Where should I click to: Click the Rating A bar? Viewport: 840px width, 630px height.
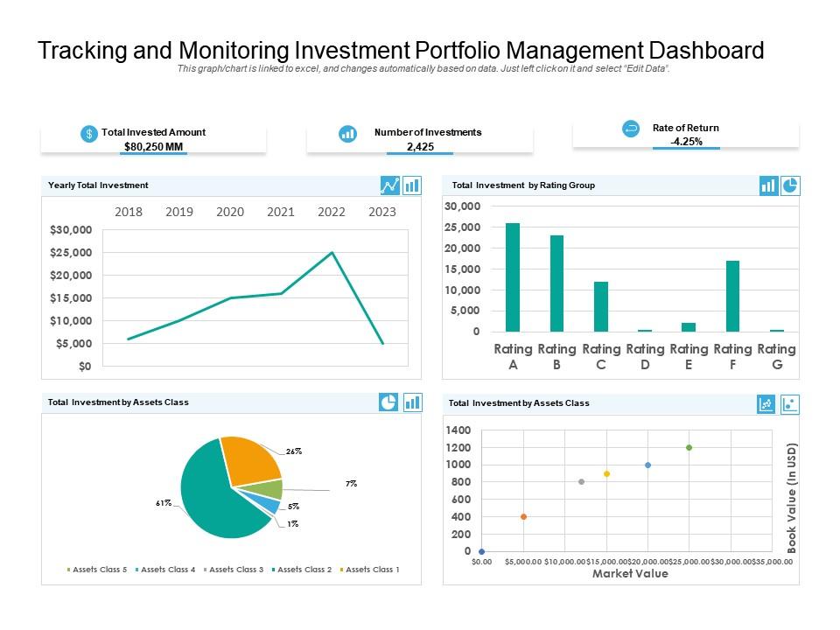(x=513, y=277)
